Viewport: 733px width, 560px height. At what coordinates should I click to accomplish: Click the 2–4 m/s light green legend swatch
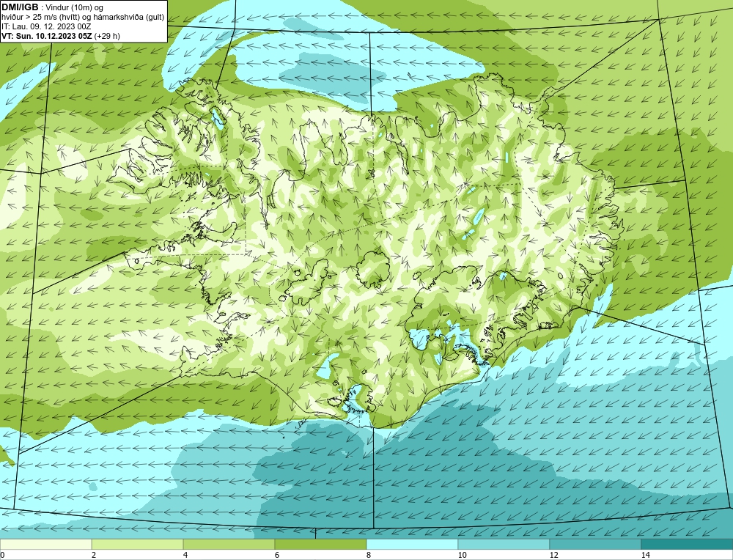(x=138, y=544)
